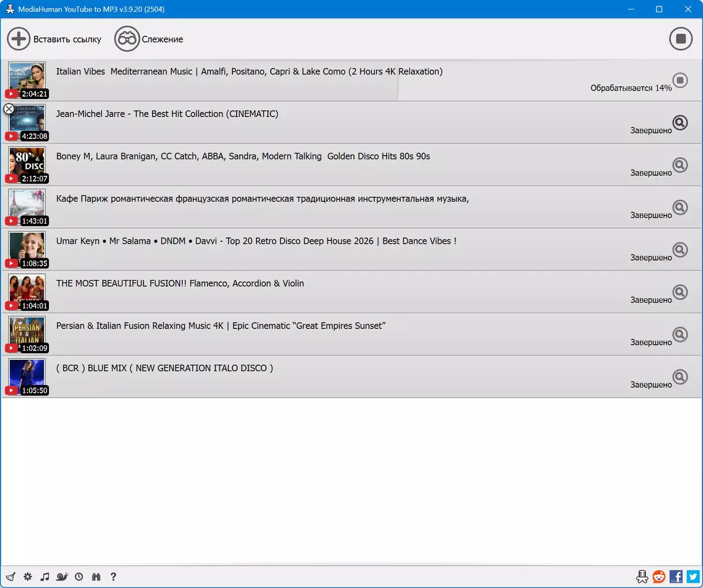Open help via the question mark icon
This screenshot has height=588, width=703.
point(113,576)
